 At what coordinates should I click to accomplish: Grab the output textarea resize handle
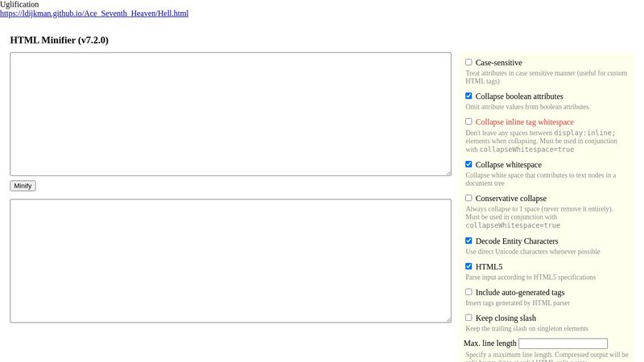point(448,319)
